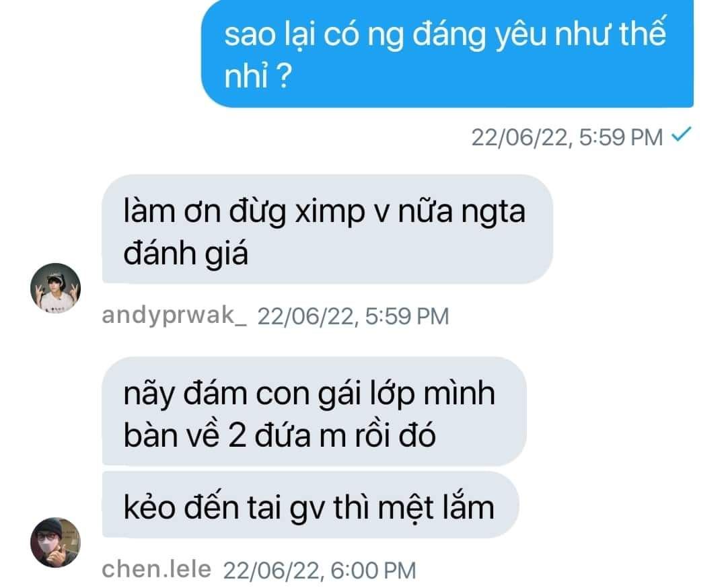
Task: Click the 6:00 PM timestamp beside chen.lele
Action: pyautogui.click(x=320, y=571)
